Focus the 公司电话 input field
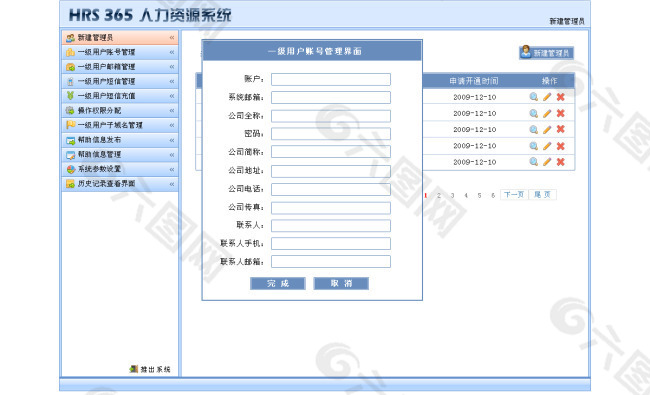 click(x=331, y=189)
